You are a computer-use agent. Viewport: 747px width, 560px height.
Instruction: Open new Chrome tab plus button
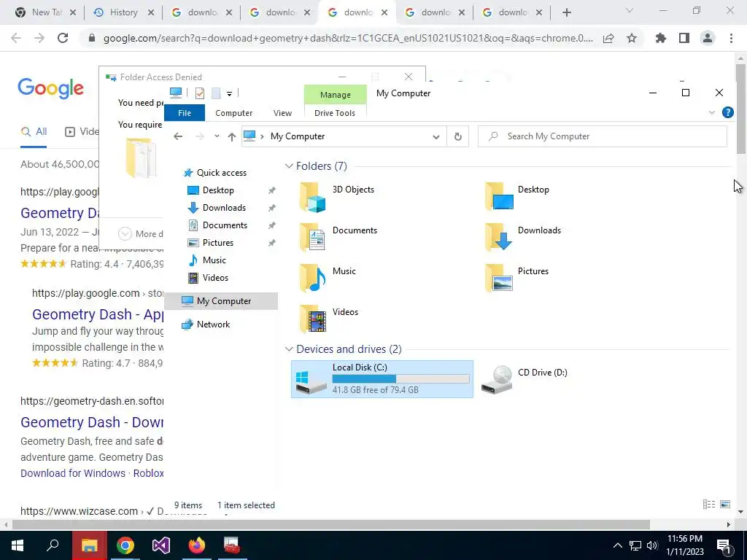(566, 12)
